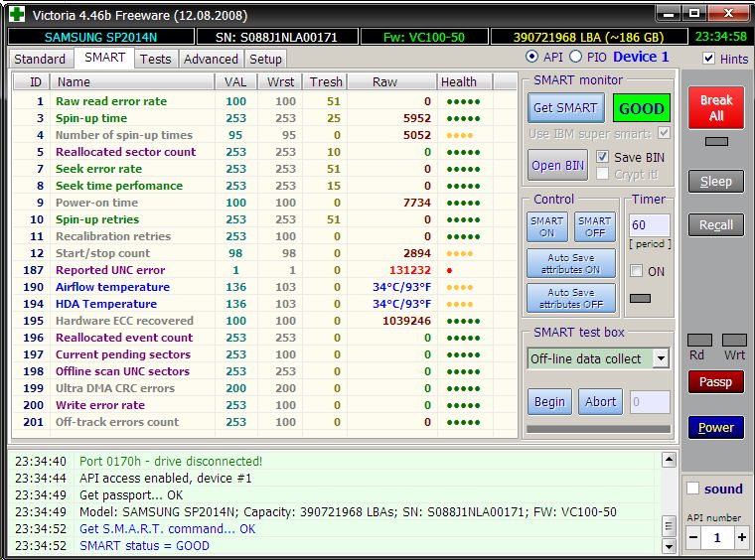Click the log scrollbar up arrow
This screenshot has height=560, width=755.
(669, 460)
